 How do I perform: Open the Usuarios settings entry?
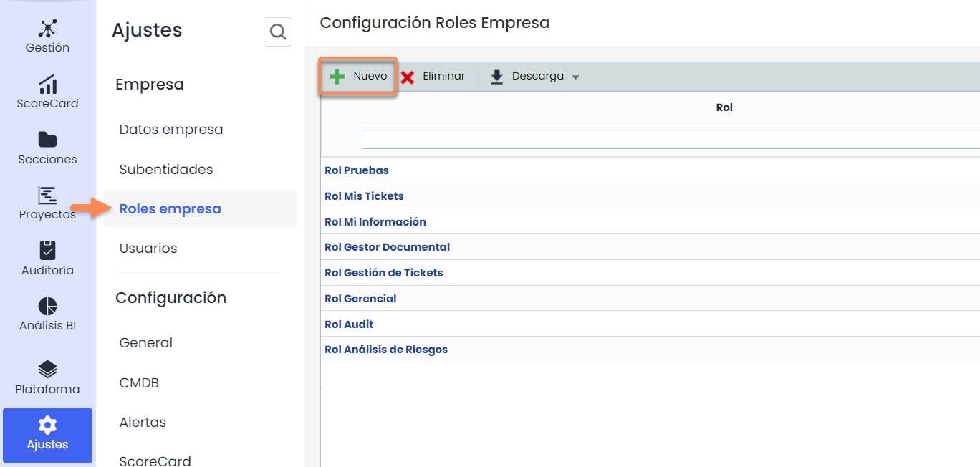tap(148, 249)
